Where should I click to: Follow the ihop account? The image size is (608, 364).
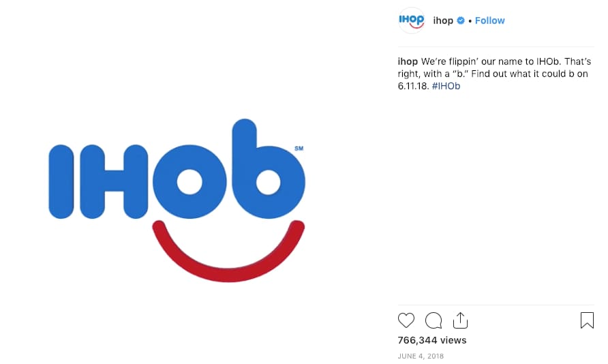[489, 20]
